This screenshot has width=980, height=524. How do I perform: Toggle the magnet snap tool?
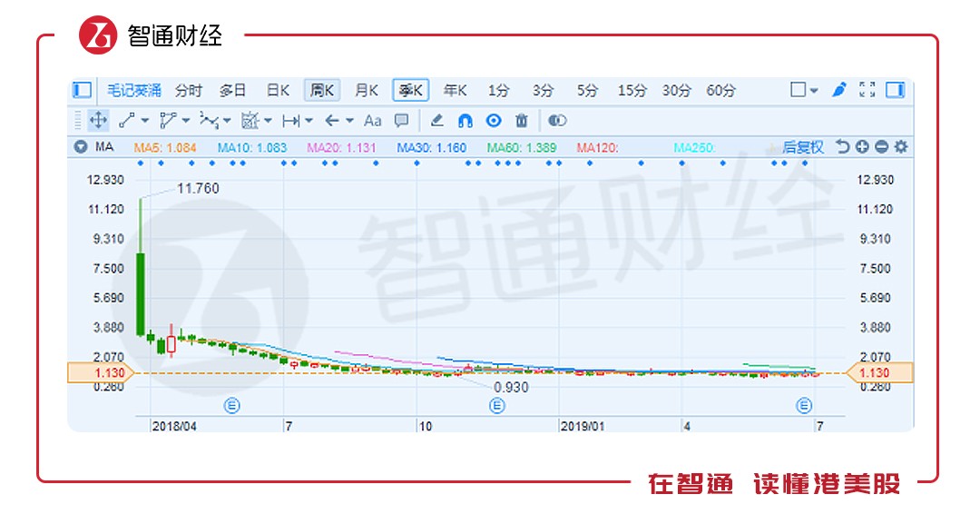465,121
